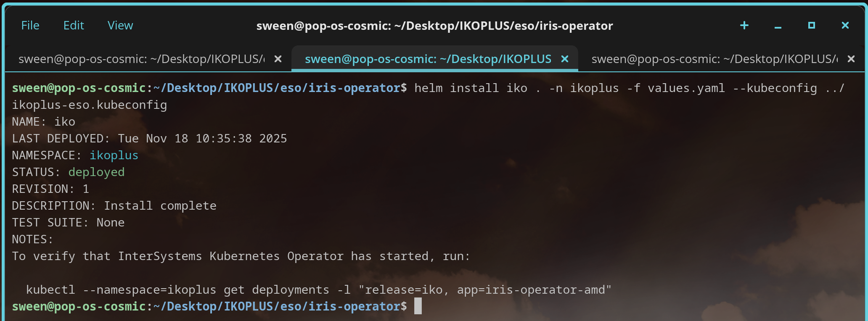Click the "Install complete" description text
Image resolution: width=868 pixels, height=321 pixels.
160,206
